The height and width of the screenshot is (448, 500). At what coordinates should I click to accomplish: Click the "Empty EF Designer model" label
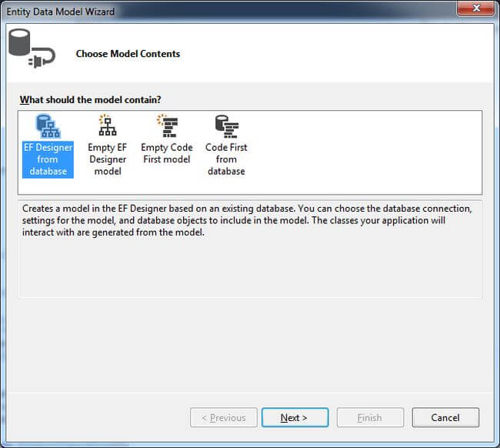(x=108, y=159)
